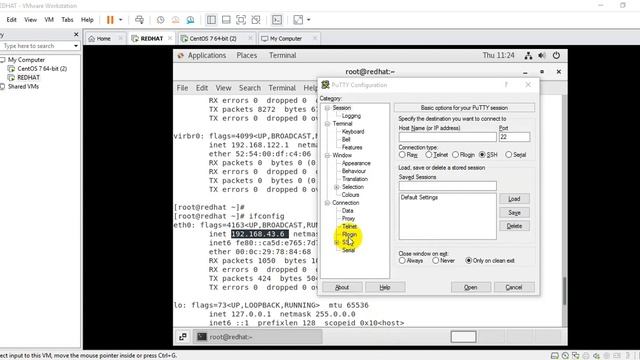Open the GNOME Applications menu
Viewport: 640px width, 360px height.
pyautogui.click(x=207, y=56)
